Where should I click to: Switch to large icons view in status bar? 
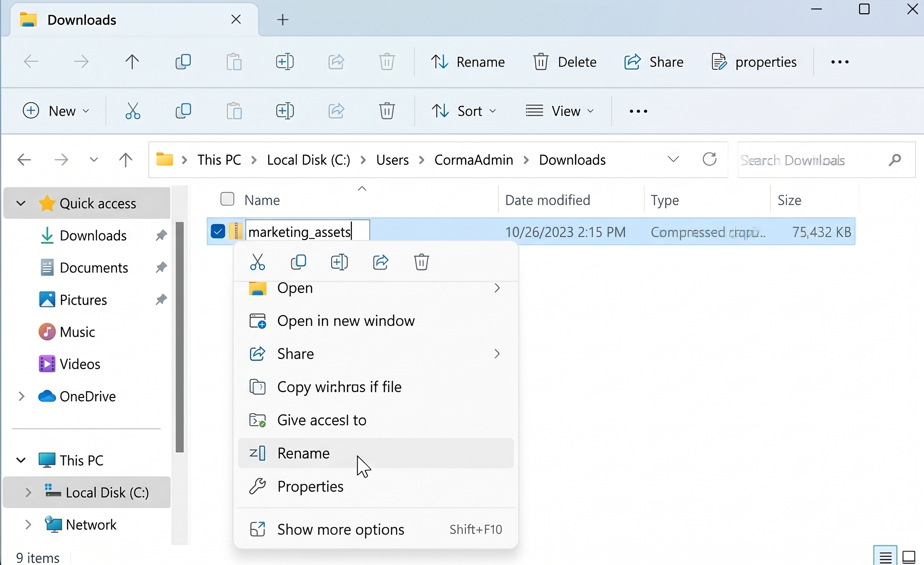coord(908,557)
